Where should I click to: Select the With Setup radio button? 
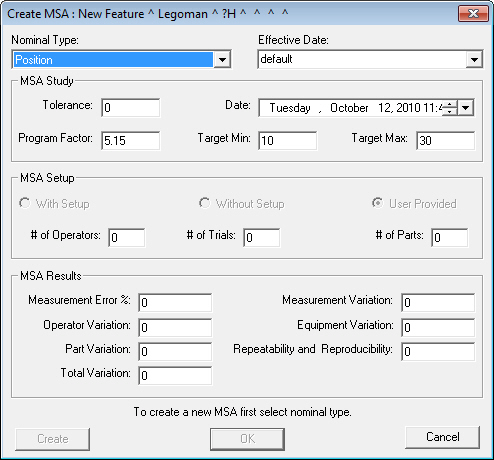[x=25, y=203]
